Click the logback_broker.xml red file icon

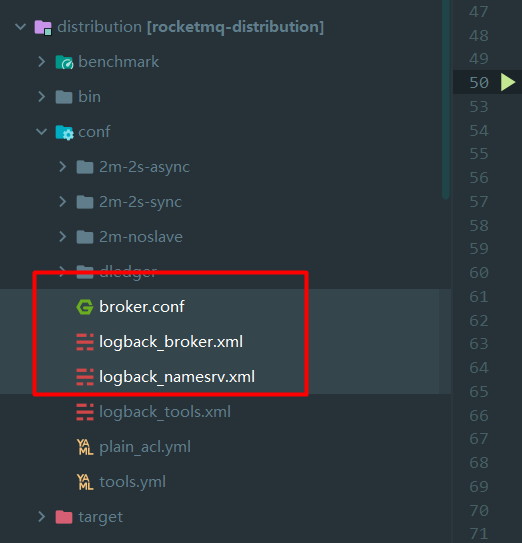point(85,342)
